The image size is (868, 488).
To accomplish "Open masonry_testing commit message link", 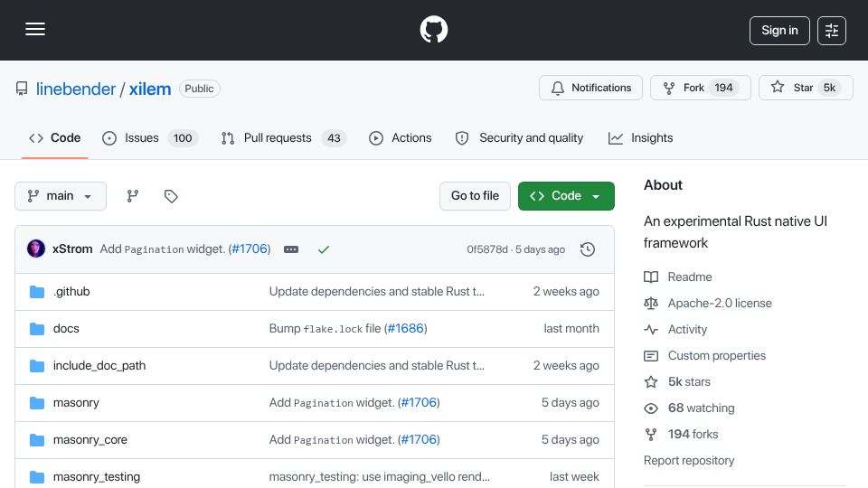I will [x=379, y=477].
